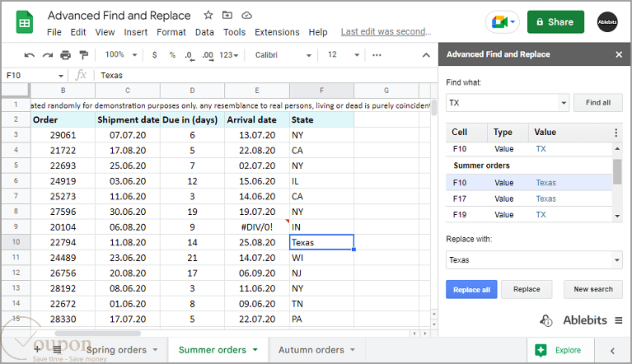Open Autumn orders tab menu arrow
The height and width of the screenshot is (364, 632).
click(353, 350)
